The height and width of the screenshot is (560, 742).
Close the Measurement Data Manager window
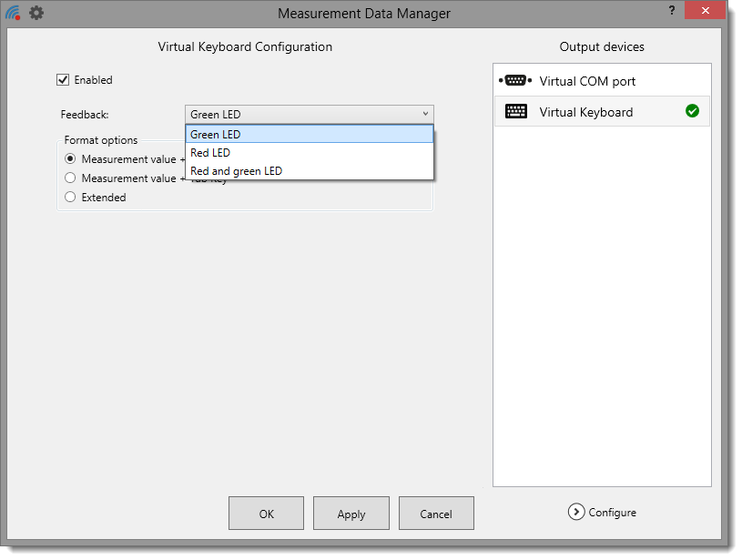(x=706, y=10)
